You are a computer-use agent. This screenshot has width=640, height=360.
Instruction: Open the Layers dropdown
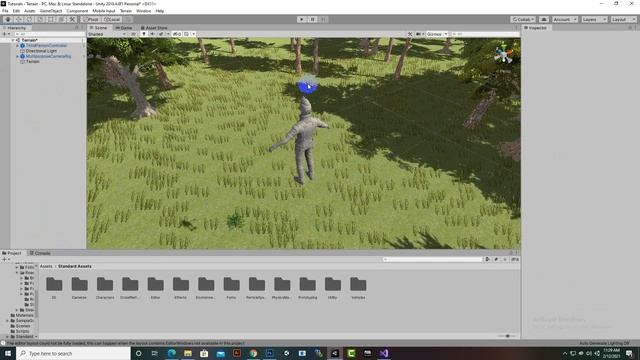[x=594, y=19]
